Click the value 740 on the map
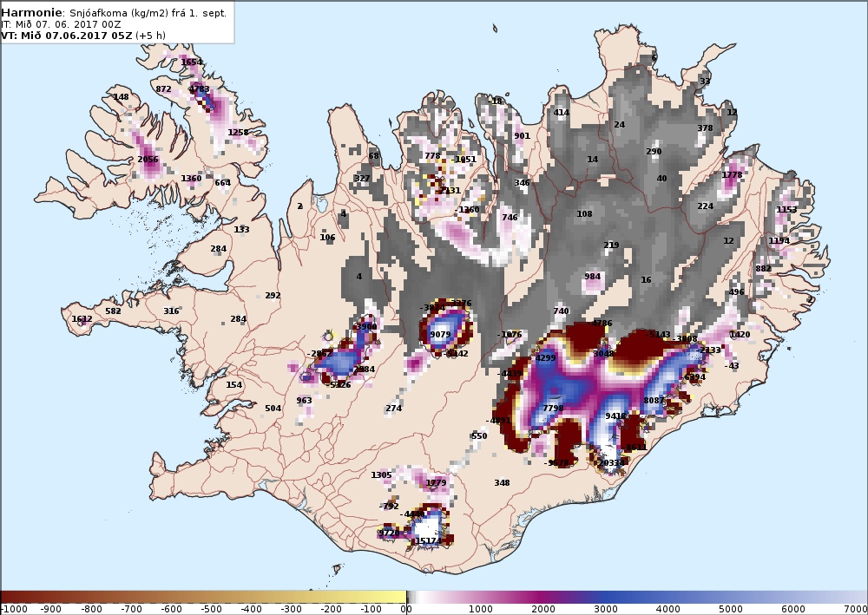This screenshot has width=868, height=615. click(561, 311)
